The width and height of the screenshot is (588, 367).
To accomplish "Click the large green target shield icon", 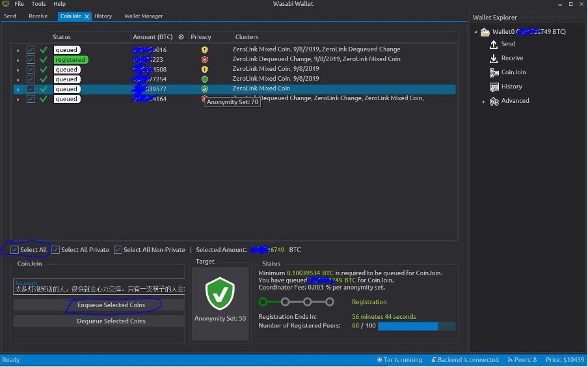I will pos(220,293).
